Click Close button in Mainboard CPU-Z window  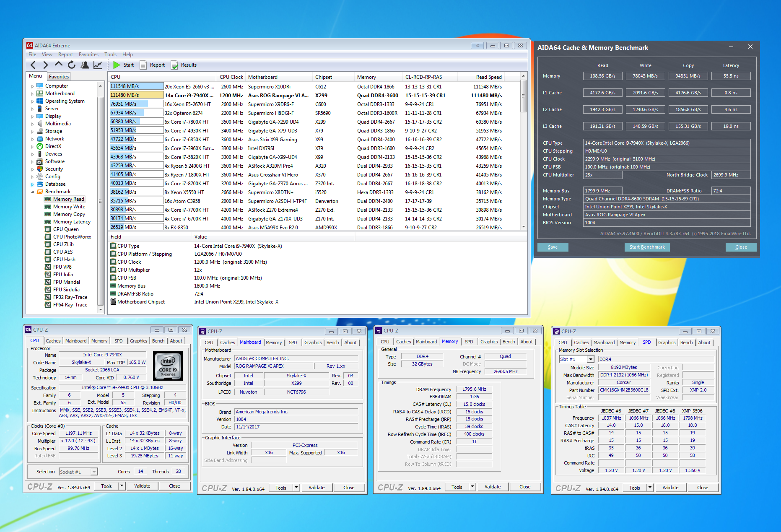[349, 488]
